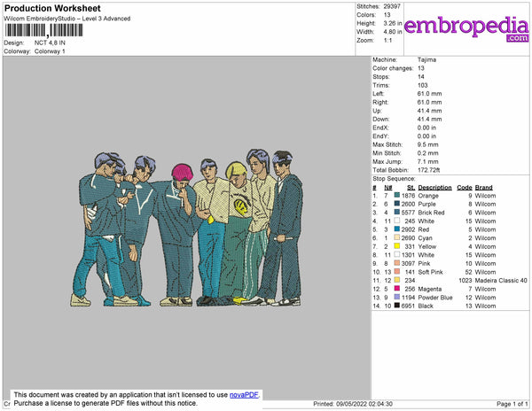
Task: Select the Orange 1876 color swatch
Action: tap(397, 196)
